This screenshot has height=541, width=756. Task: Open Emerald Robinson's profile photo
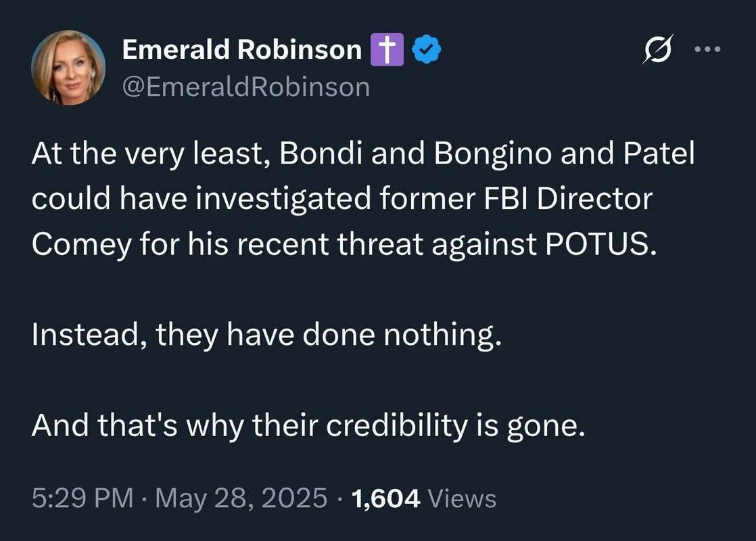click(x=68, y=68)
